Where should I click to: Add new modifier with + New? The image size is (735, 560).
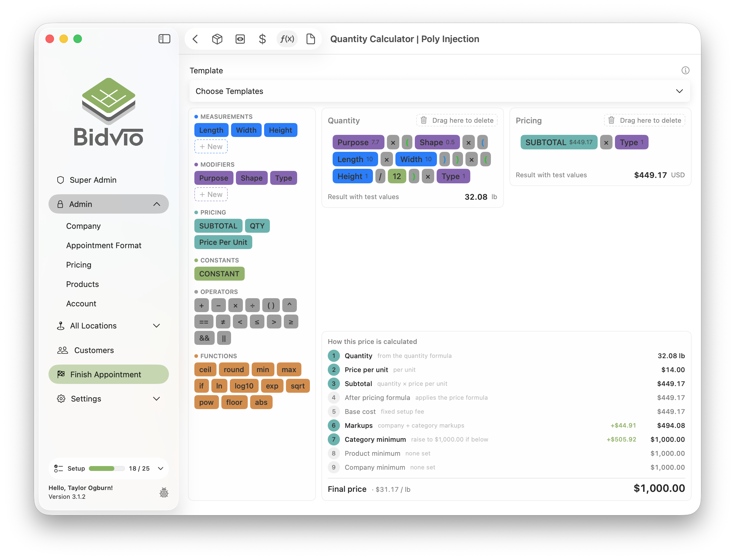(211, 194)
